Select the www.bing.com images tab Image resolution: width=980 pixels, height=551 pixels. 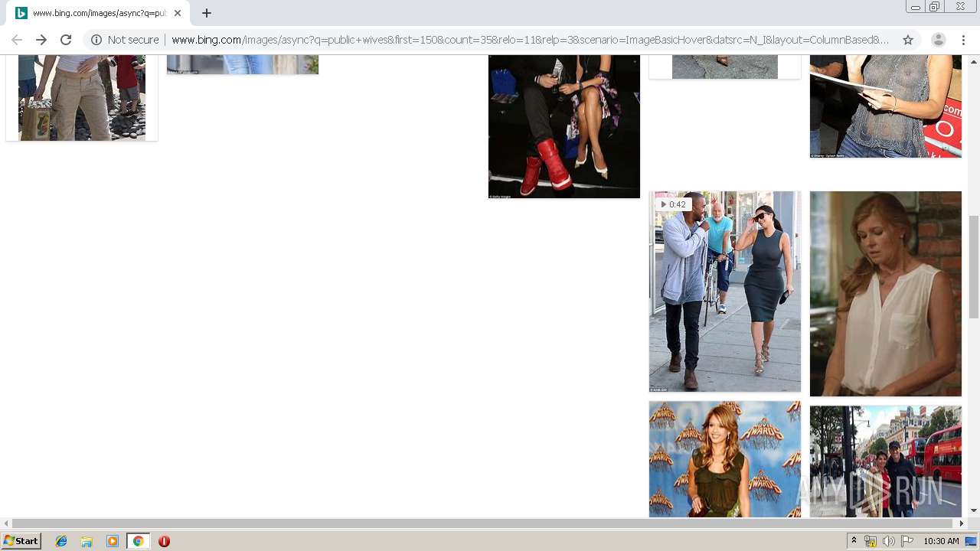pyautogui.click(x=98, y=13)
